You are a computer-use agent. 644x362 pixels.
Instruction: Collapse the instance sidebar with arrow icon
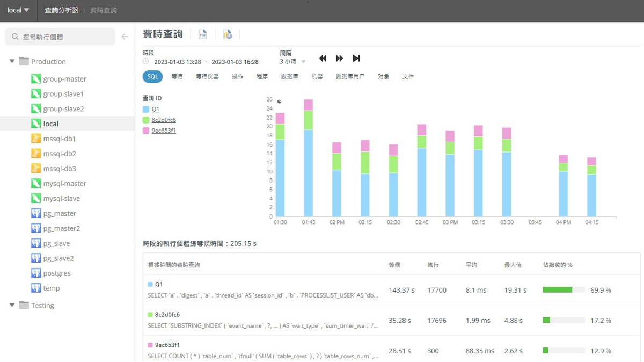(x=125, y=37)
